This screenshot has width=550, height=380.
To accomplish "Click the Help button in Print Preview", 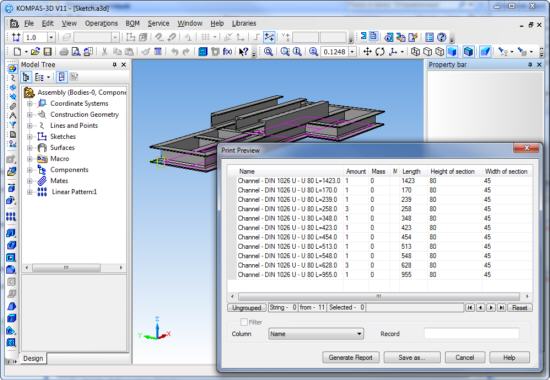I will click(509, 358).
